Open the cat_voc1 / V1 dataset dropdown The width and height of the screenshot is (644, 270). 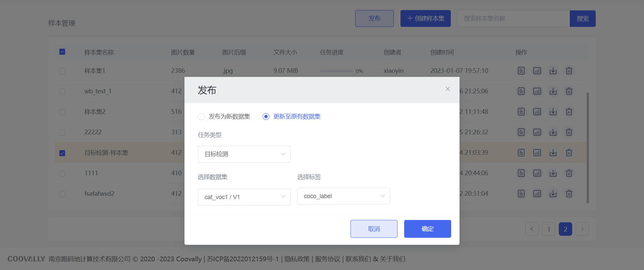(244, 197)
